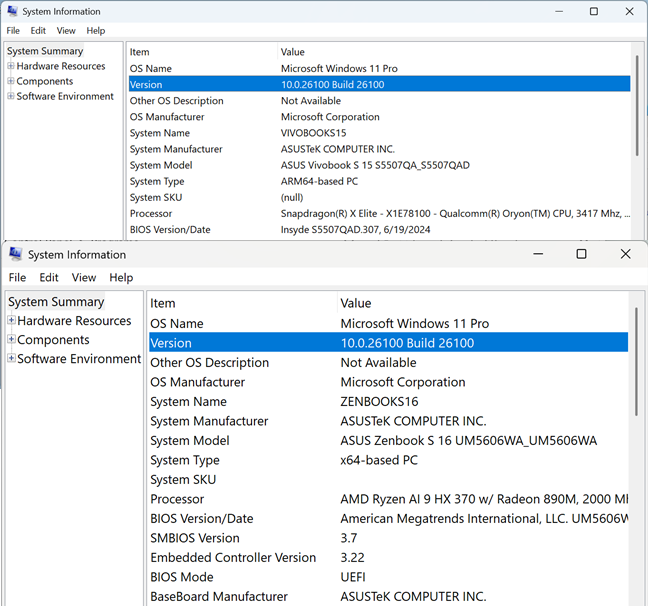The width and height of the screenshot is (648, 606).
Task: Select Components label in the top window tree
Action: pyautogui.click(x=45, y=81)
